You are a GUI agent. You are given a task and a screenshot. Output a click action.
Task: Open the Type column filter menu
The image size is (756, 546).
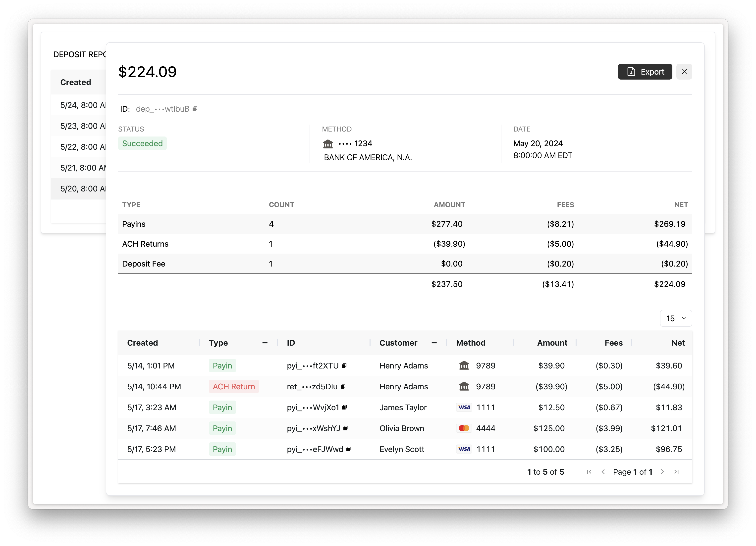(265, 342)
